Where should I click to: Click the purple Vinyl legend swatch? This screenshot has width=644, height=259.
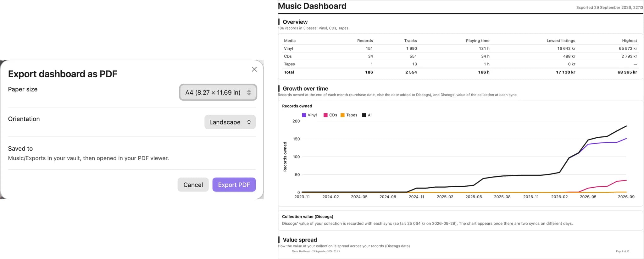304,115
